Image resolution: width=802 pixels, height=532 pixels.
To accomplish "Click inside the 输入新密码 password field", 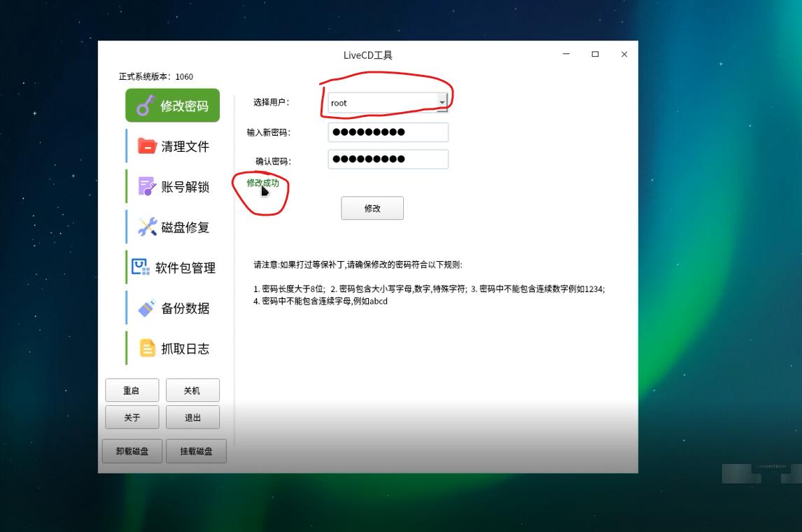I will click(388, 132).
